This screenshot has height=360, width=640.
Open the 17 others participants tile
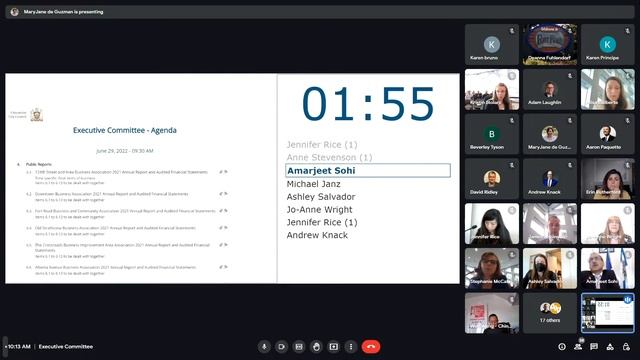pos(550,313)
